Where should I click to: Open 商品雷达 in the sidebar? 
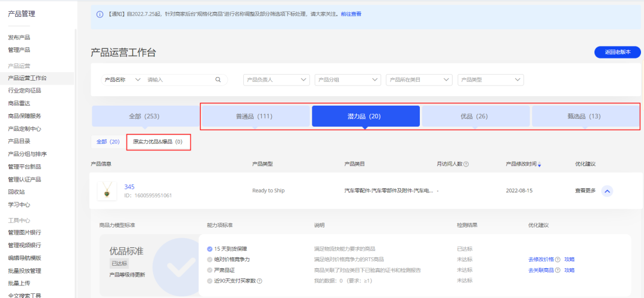point(19,103)
